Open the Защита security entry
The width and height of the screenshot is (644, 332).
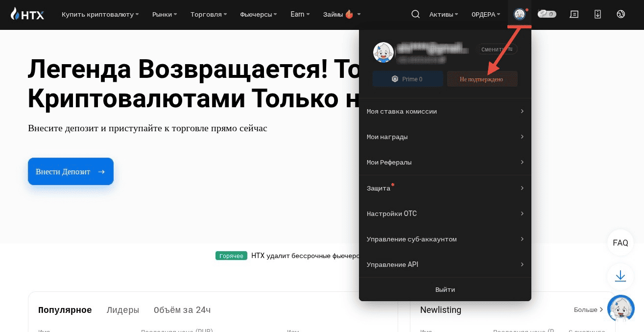[445, 188]
